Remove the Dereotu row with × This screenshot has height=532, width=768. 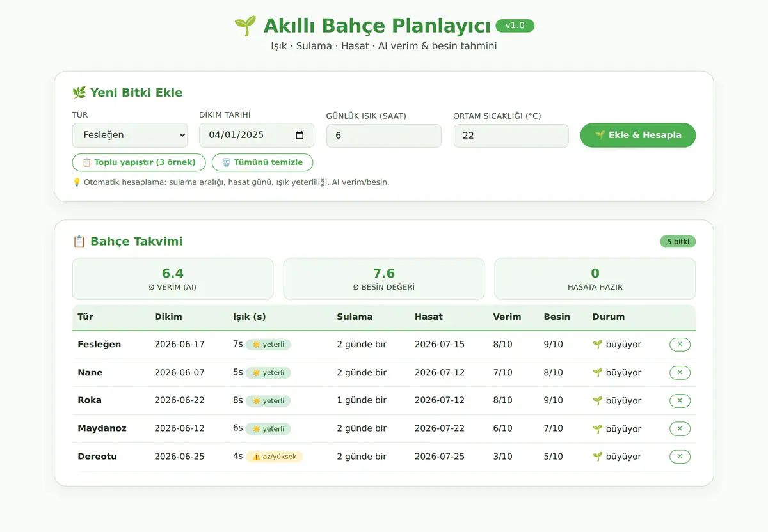(680, 457)
